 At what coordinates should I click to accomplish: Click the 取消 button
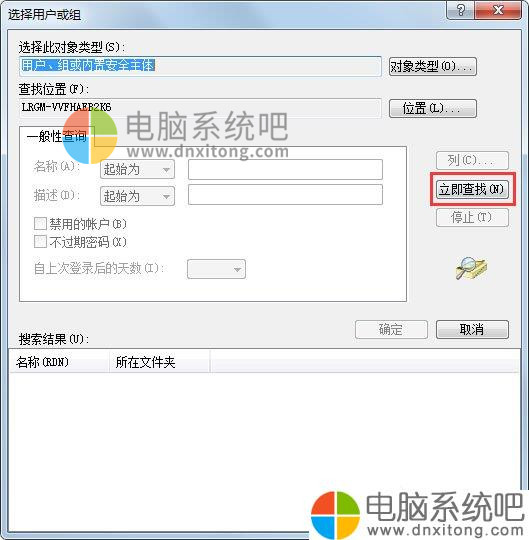coord(472,330)
